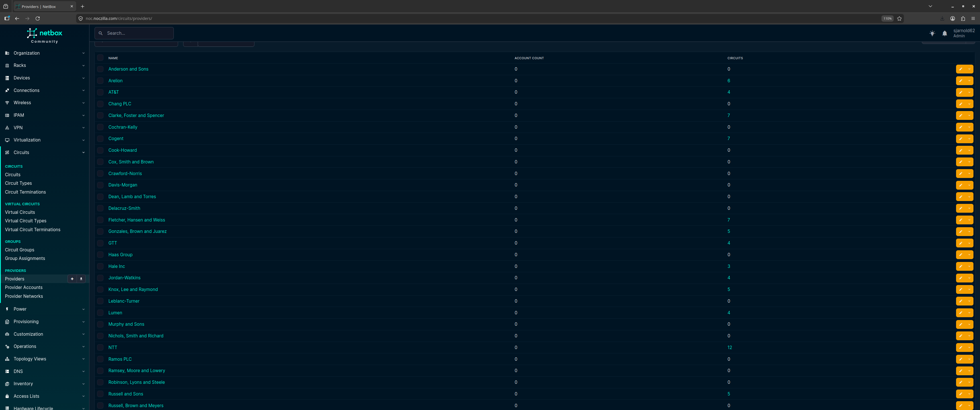Click the pencil edit icon for Anderson and Sons
Viewport: 980px width, 410px height.
coord(961,69)
